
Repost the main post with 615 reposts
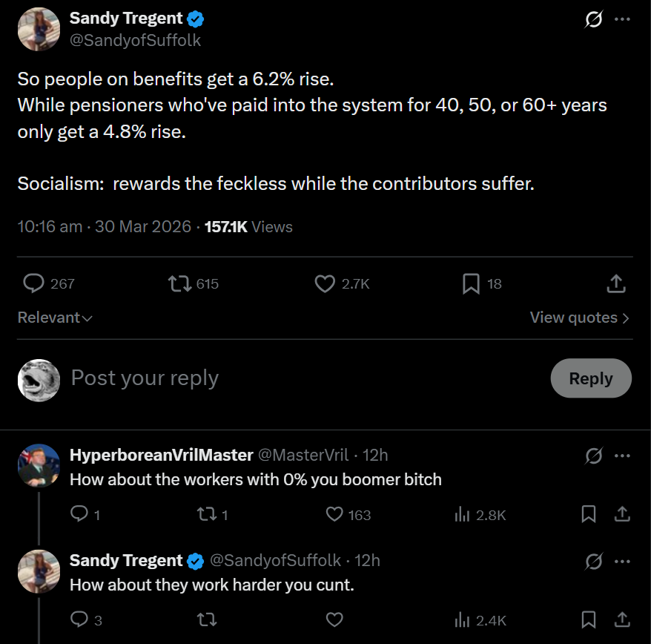[179, 283]
